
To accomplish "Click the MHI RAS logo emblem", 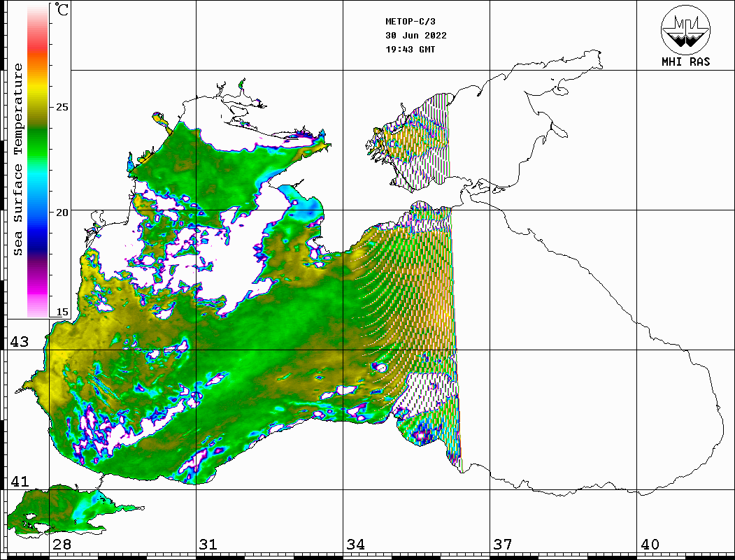I will click(685, 29).
